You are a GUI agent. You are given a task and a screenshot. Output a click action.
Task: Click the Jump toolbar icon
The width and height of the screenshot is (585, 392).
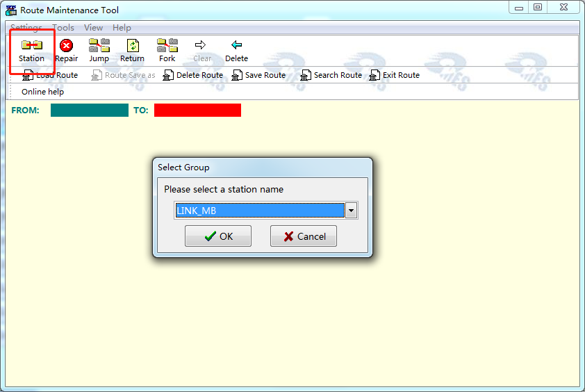pos(99,46)
